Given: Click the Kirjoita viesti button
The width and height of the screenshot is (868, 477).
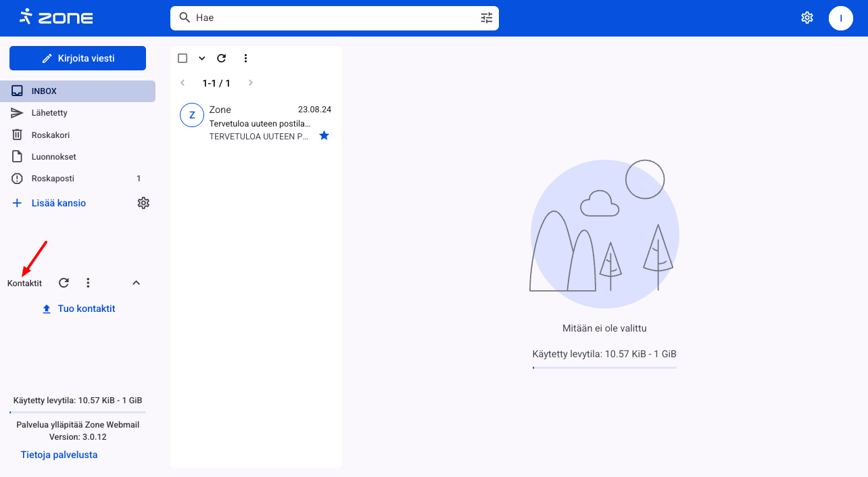Looking at the screenshot, I should click(78, 58).
